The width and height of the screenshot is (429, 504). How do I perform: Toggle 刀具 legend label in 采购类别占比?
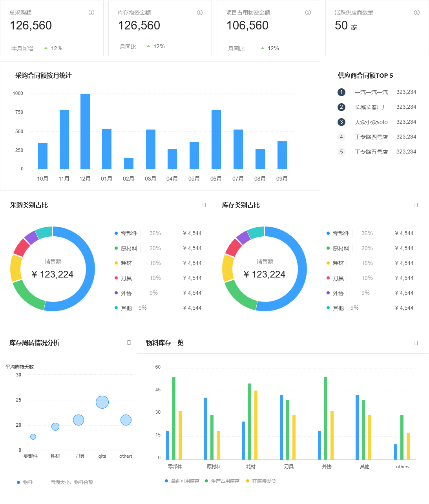[126, 278]
